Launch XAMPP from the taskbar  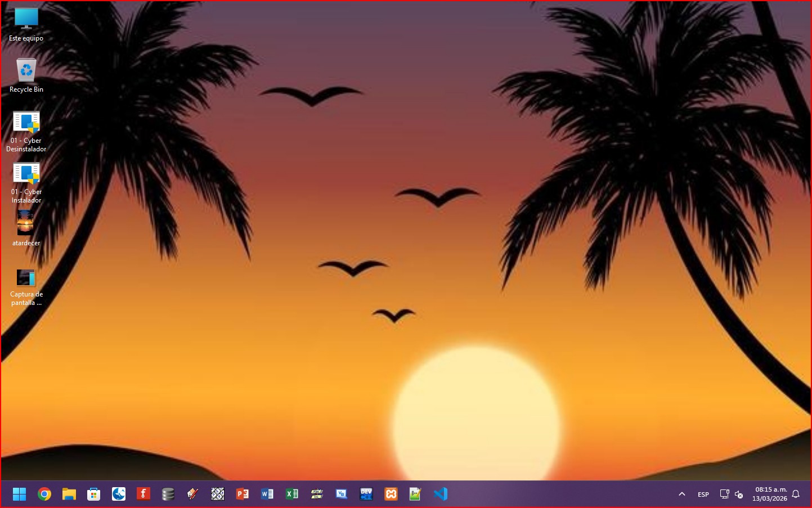[391, 494]
